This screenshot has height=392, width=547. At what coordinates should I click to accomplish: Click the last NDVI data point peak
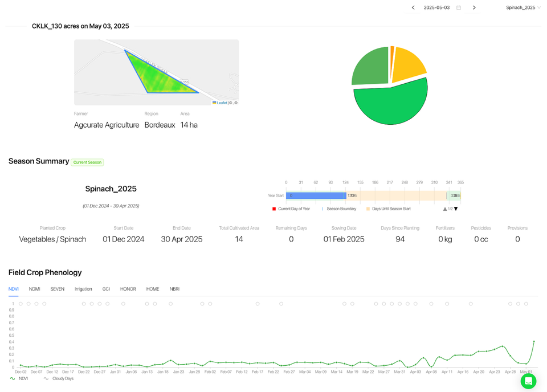[x=534, y=341]
